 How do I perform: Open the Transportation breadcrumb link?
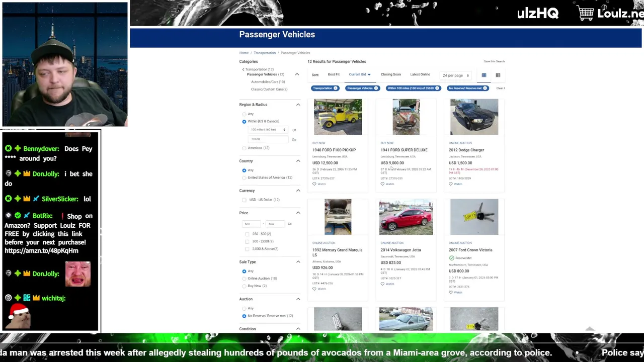pos(265,53)
